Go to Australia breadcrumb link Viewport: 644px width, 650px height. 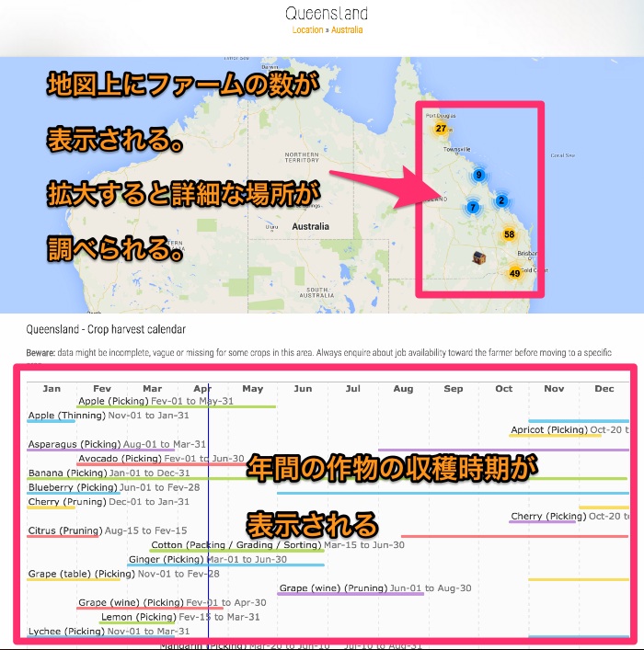[347, 29]
